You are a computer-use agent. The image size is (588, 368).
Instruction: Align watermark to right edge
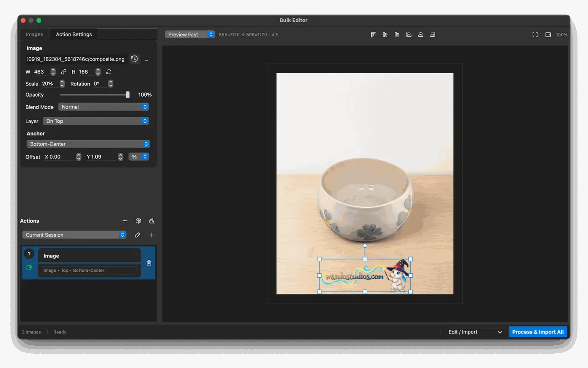click(432, 34)
